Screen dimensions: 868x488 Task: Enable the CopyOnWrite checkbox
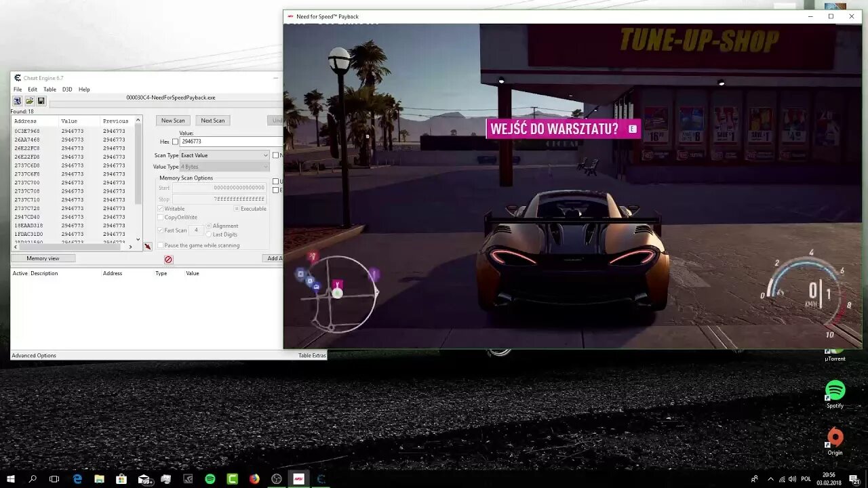click(161, 218)
